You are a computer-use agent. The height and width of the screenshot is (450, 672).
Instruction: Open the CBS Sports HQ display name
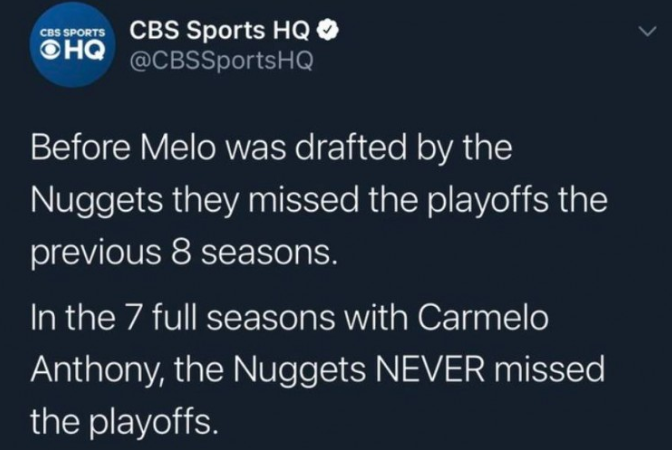[x=220, y=30]
